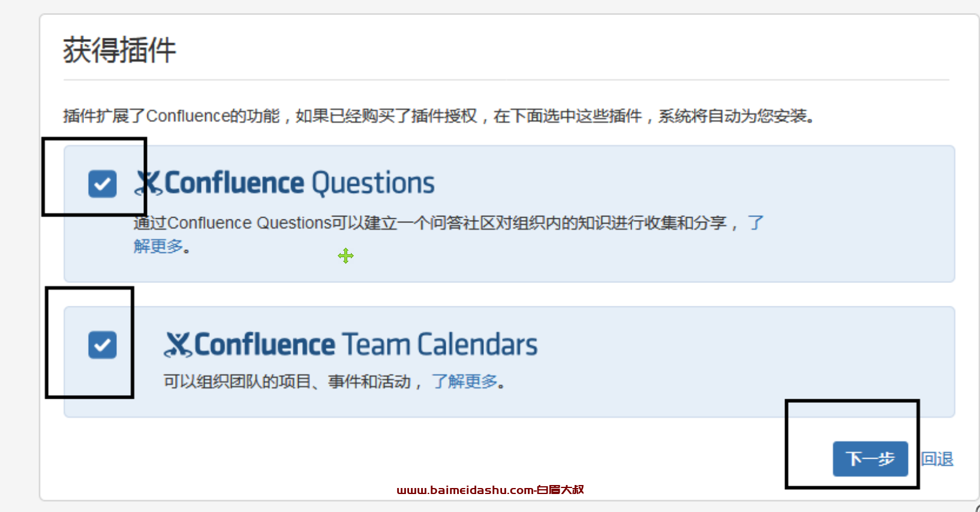The height and width of the screenshot is (512, 980).
Task: Click the bold Confluence word in Calendars title
Action: [x=264, y=345]
